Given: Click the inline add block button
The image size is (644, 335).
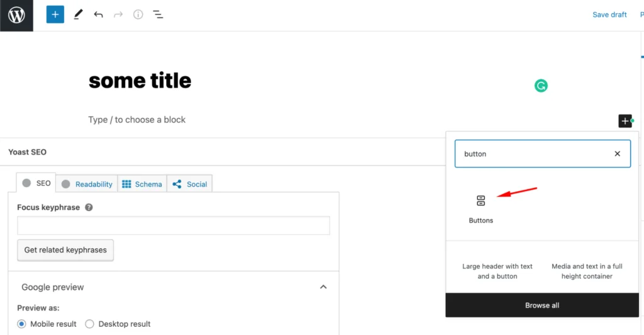Looking at the screenshot, I should coord(625,121).
